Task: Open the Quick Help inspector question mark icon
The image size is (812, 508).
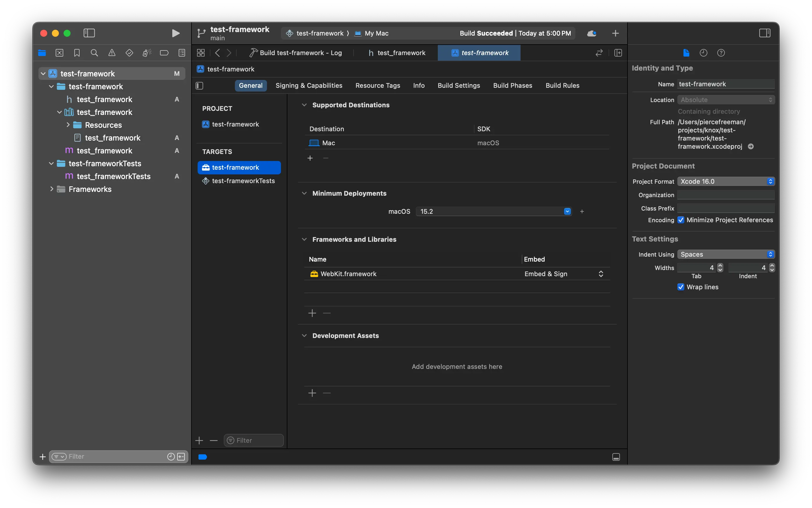Action: 721,53
